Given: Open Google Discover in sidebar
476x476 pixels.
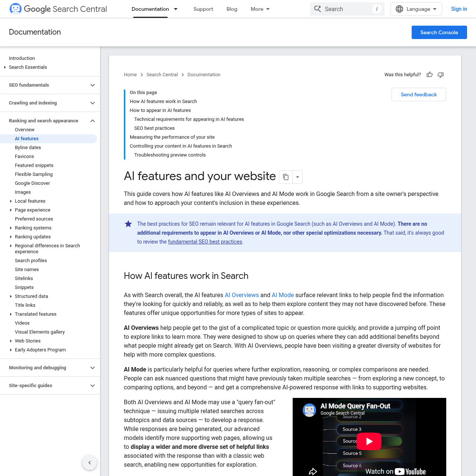Looking at the screenshot, I should 32,183.
